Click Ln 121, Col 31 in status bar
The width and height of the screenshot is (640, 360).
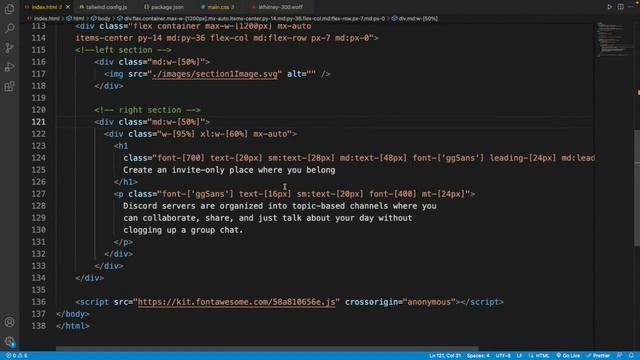445,356
